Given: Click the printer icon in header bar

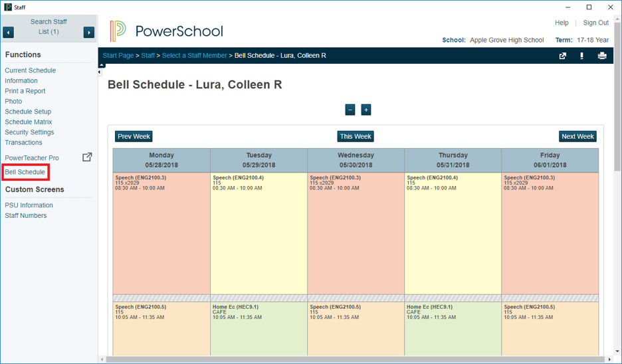Looking at the screenshot, I should [602, 56].
